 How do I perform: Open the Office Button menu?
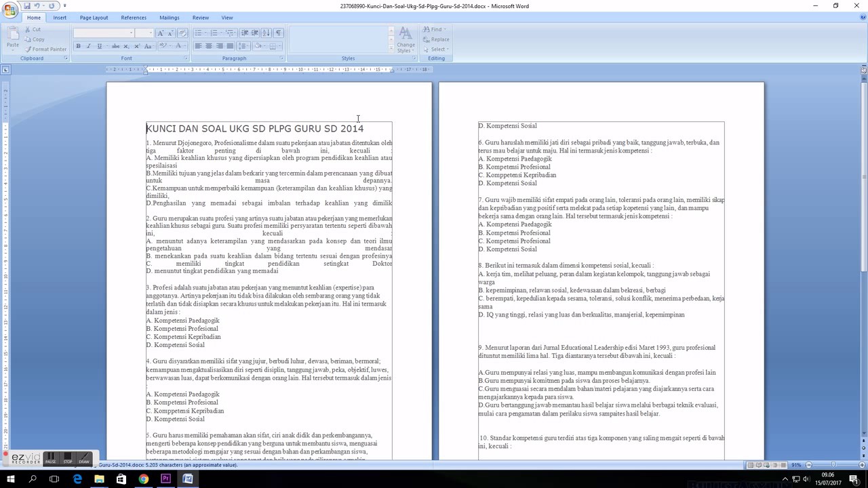[x=9, y=9]
